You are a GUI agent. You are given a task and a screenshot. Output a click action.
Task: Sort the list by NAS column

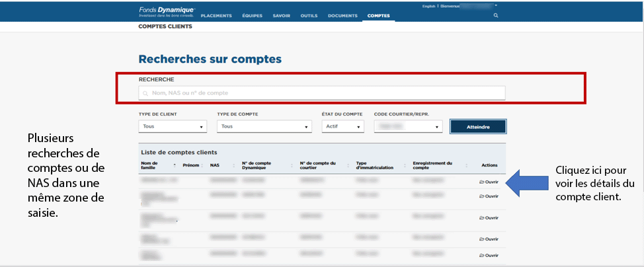214,165
